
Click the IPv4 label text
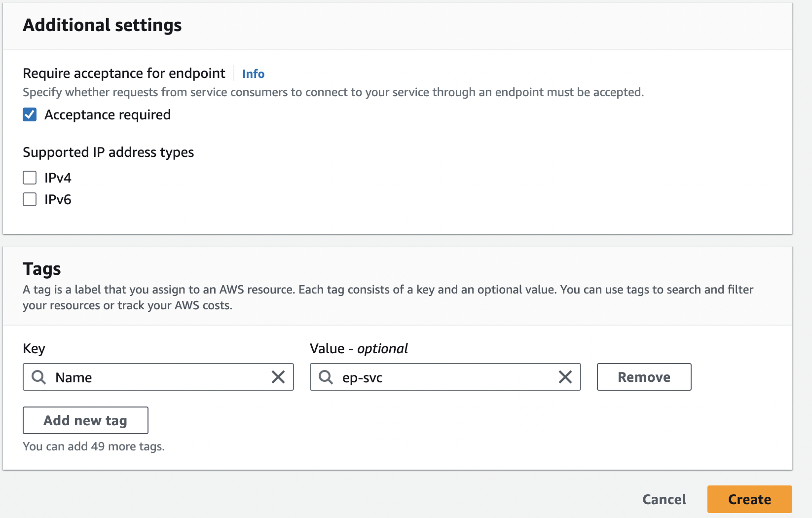(58, 178)
